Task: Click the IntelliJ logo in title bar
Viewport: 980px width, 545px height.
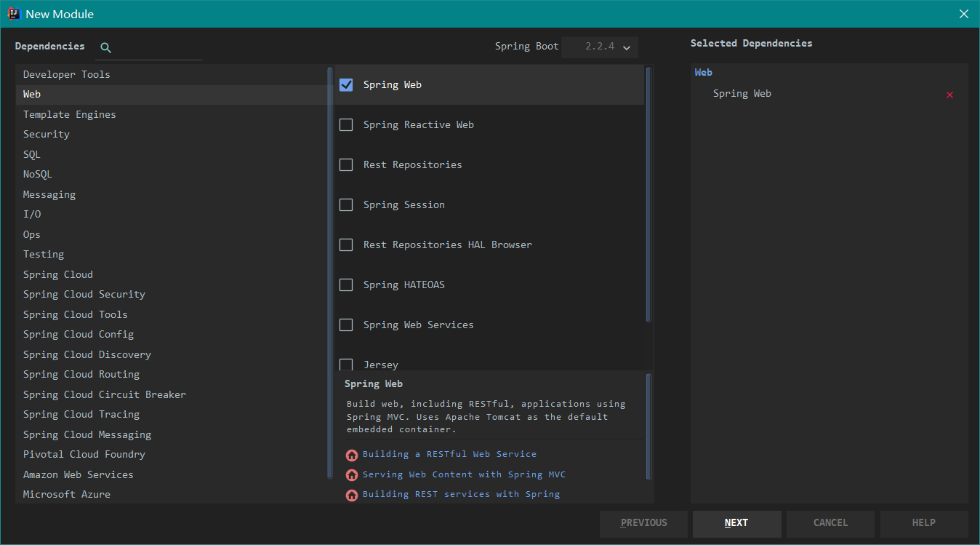Action: coord(14,14)
